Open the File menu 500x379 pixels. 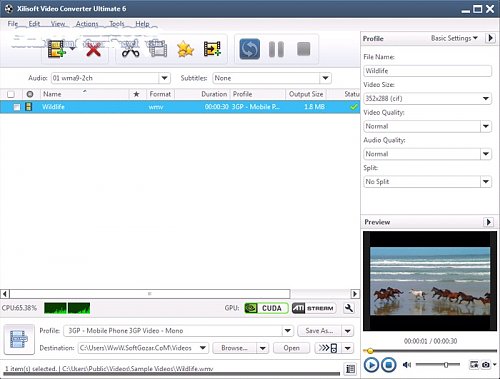click(x=13, y=24)
